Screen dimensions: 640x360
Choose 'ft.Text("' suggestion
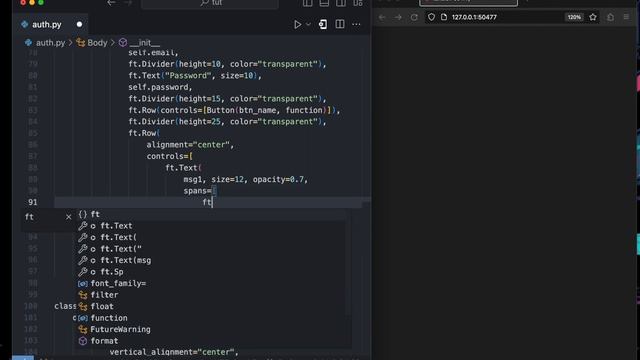211,249
